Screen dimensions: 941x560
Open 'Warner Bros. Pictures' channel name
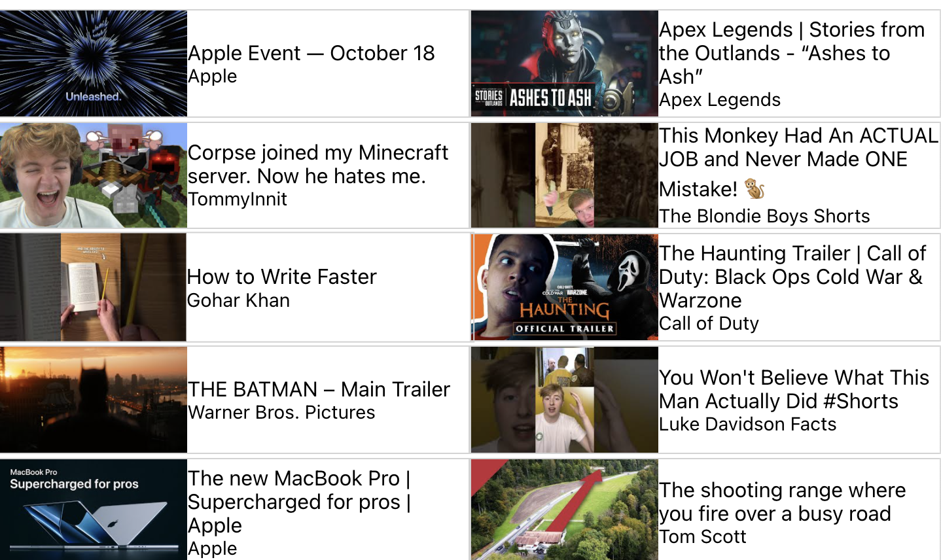(x=282, y=412)
